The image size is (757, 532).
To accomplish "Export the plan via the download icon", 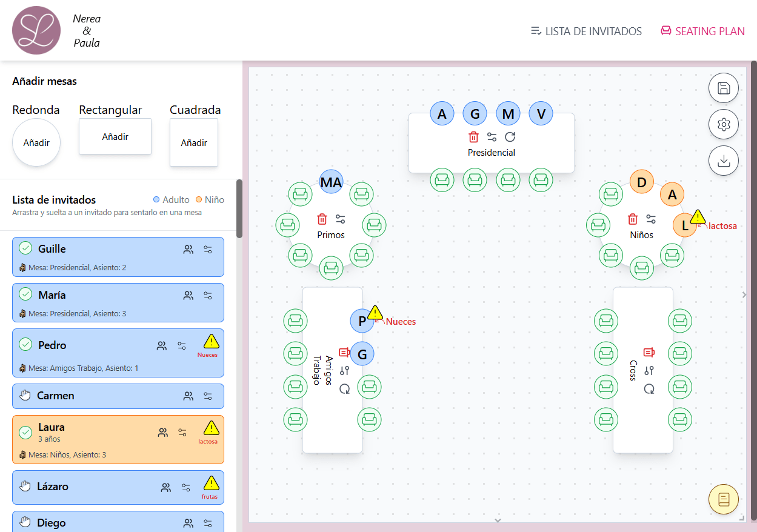I will [724, 161].
